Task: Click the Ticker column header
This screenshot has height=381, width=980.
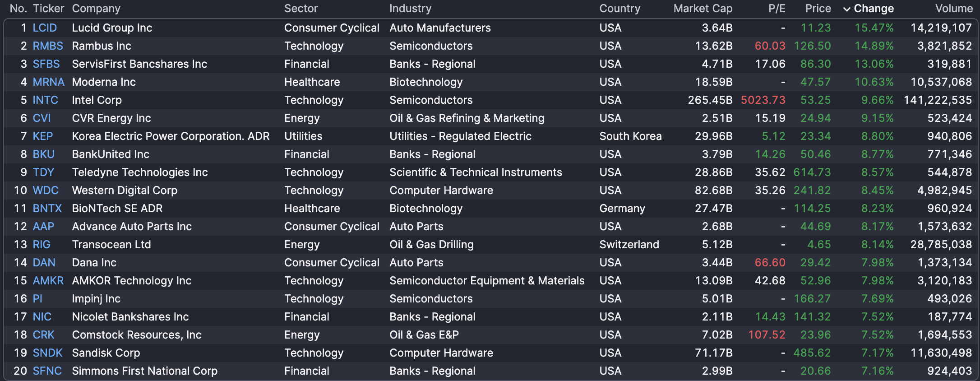Action: point(48,9)
